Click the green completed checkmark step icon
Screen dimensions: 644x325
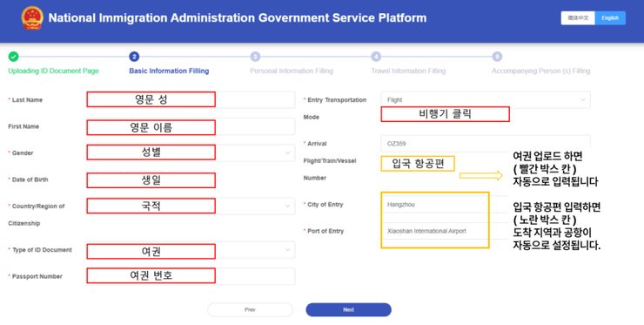(13, 57)
